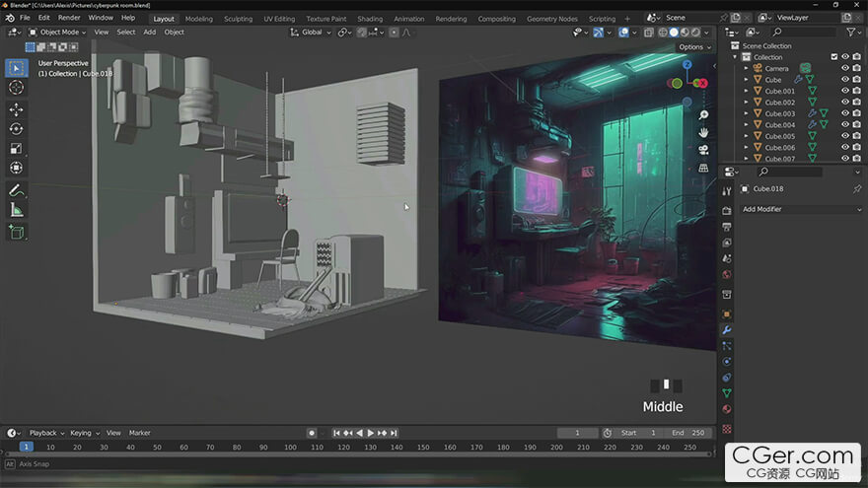The image size is (868, 488).
Task: Switch to rendered viewport shading
Action: point(695,33)
